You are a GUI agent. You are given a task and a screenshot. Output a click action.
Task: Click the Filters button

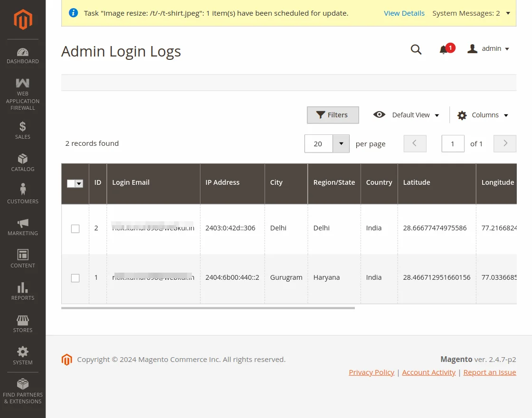tap(332, 114)
